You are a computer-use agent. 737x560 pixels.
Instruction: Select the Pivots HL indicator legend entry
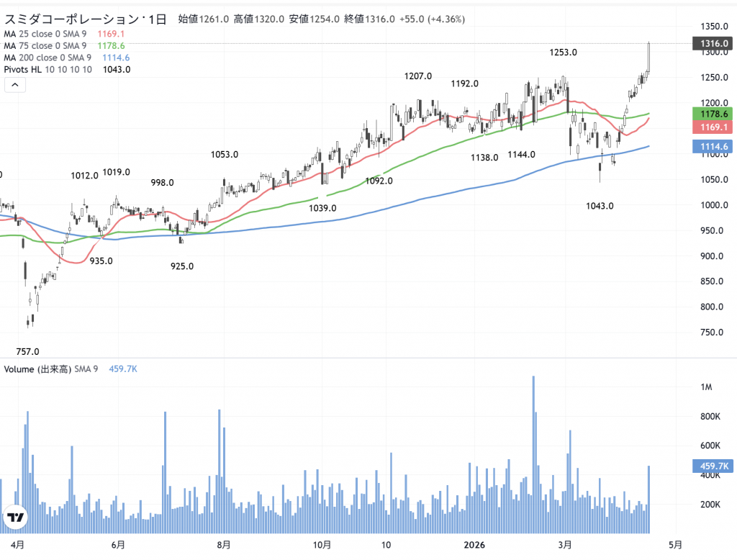tap(48, 70)
